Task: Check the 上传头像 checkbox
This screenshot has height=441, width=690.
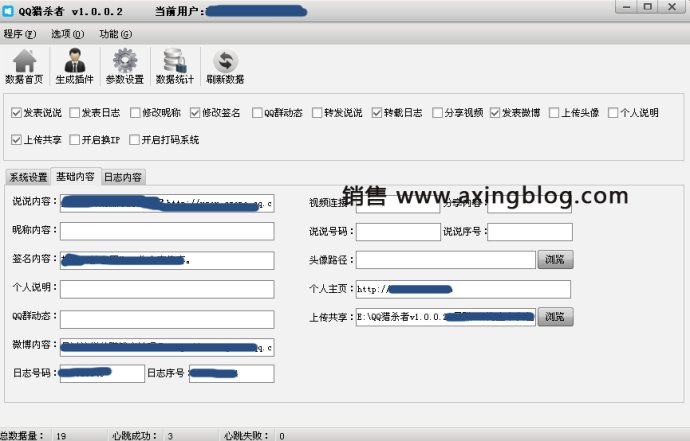Action: pyautogui.click(x=554, y=113)
